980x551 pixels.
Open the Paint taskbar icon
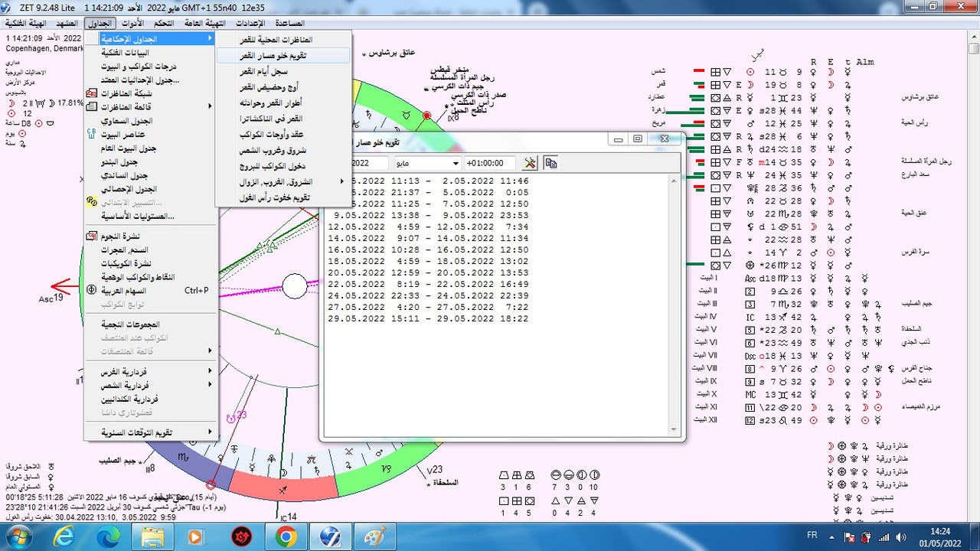[x=374, y=536]
